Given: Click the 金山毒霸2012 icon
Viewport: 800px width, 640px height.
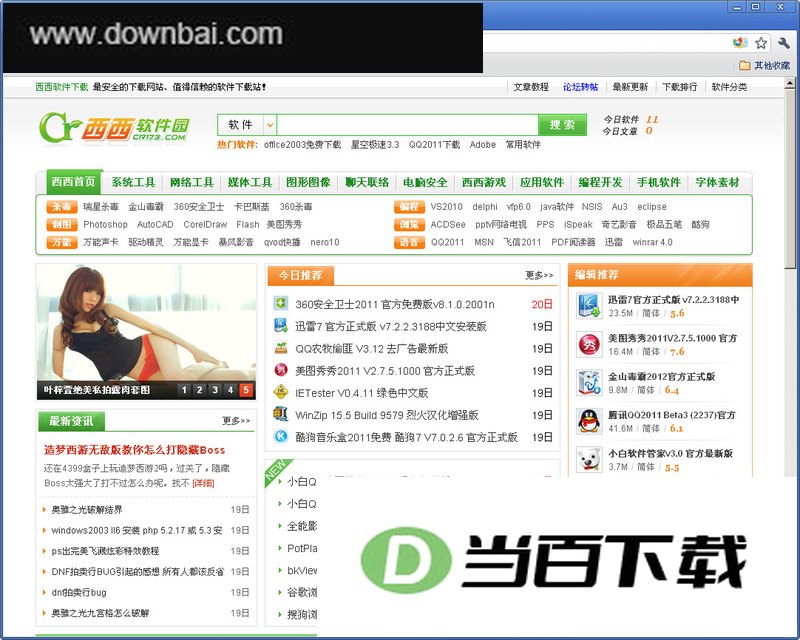Looking at the screenshot, I should 589,383.
